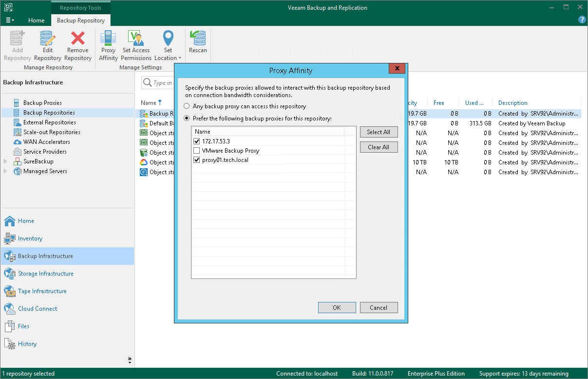Sort the proxy list by the Name column header

click(268, 132)
